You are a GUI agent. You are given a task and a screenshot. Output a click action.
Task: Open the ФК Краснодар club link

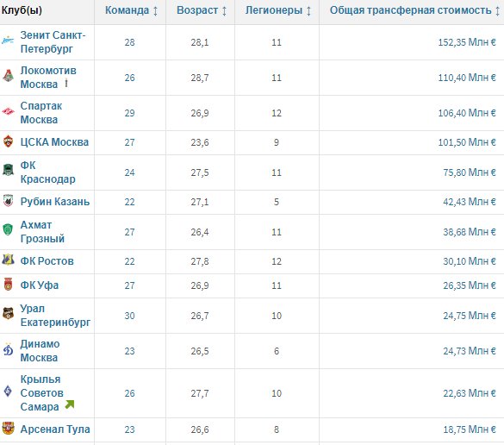click(x=47, y=172)
